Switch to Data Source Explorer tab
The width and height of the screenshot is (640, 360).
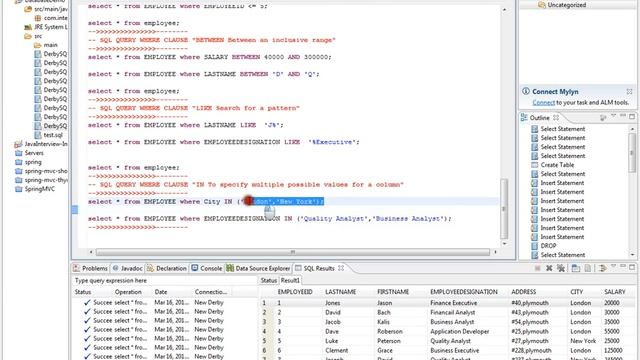(258, 268)
